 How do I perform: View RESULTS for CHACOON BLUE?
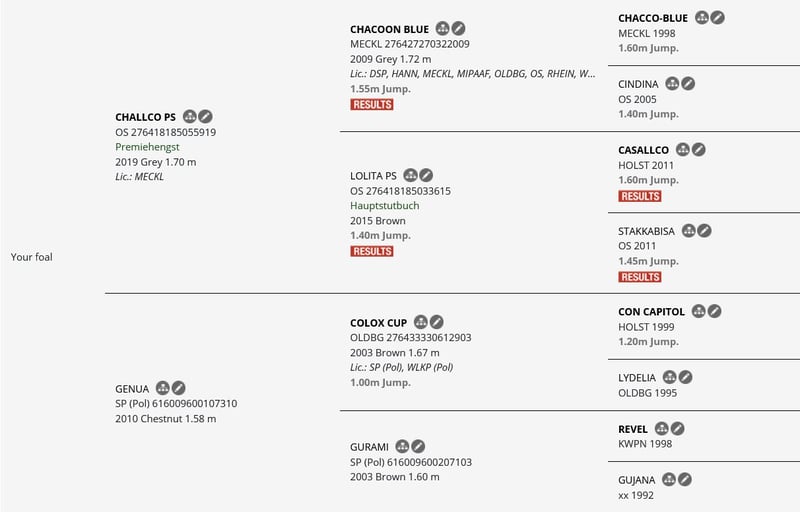point(372,105)
